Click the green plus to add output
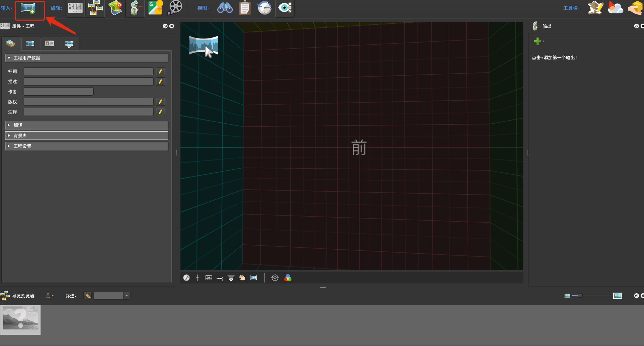The height and width of the screenshot is (346, 644). click(537, 41)
